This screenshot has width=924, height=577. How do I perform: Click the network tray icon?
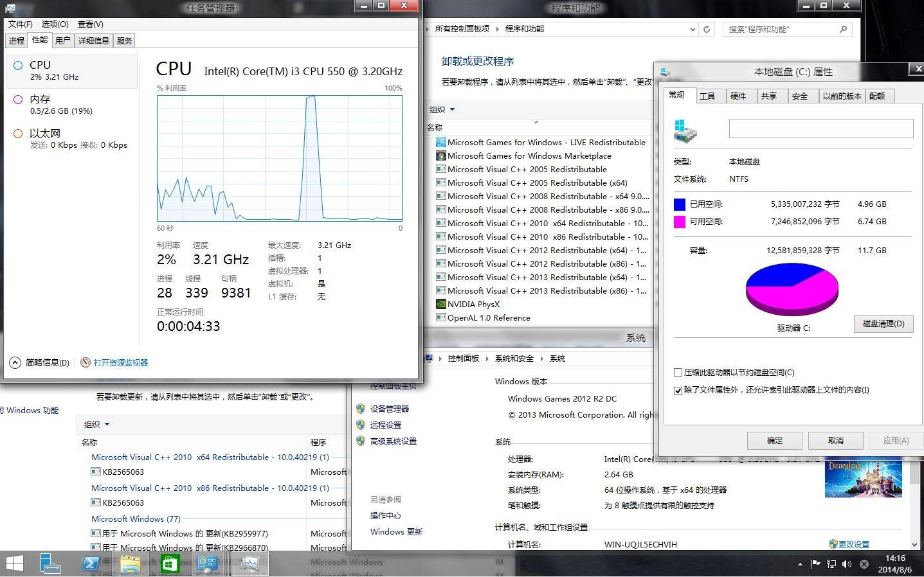pyautogui.click(x=831, y=564)
